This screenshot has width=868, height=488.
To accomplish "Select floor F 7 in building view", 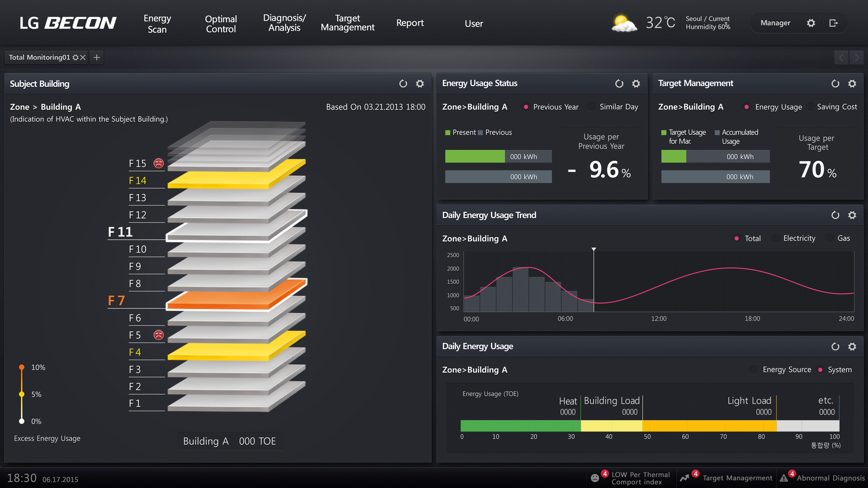I will point(117,300).
